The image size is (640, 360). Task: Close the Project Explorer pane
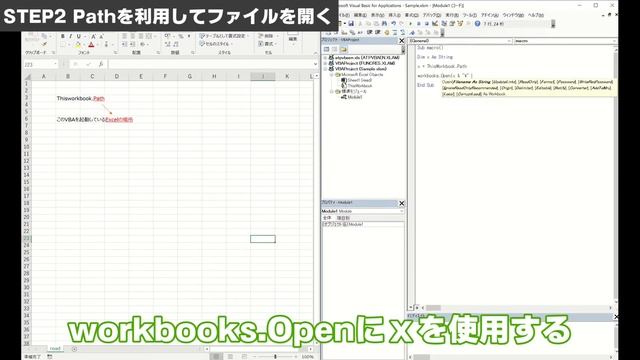pyautogui.click(x=401, y=40)
